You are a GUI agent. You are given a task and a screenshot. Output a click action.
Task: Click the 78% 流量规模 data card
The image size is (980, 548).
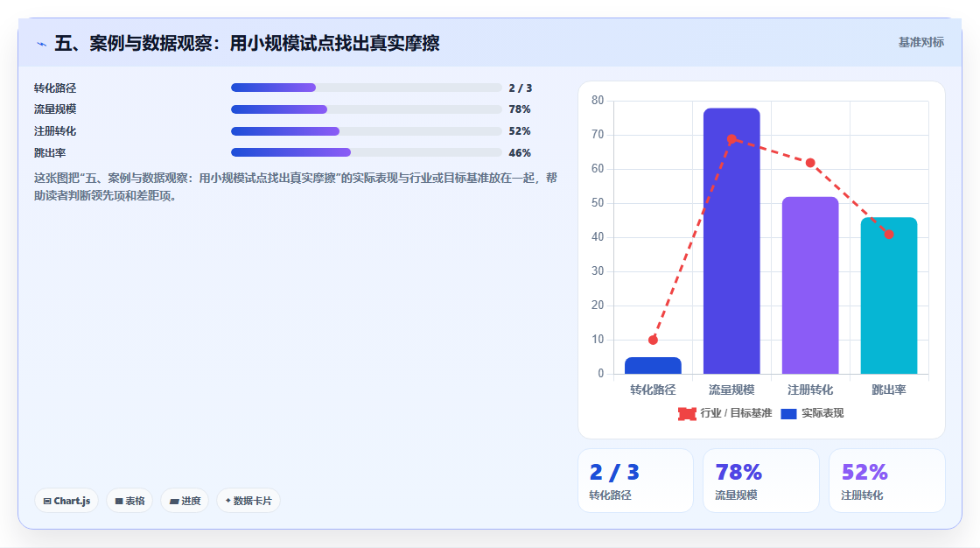(x=761, y=481)
